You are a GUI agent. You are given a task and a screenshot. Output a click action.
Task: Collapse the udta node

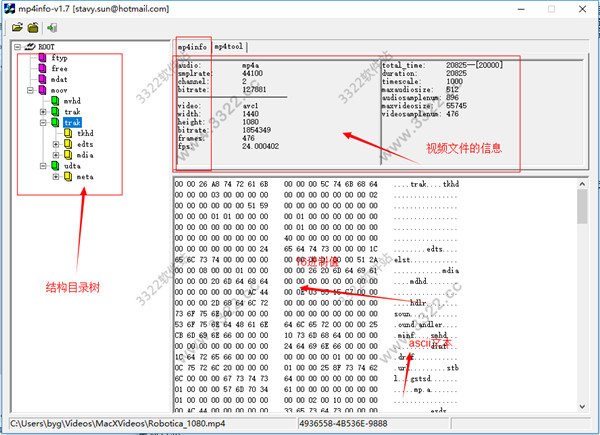[43, 166]
